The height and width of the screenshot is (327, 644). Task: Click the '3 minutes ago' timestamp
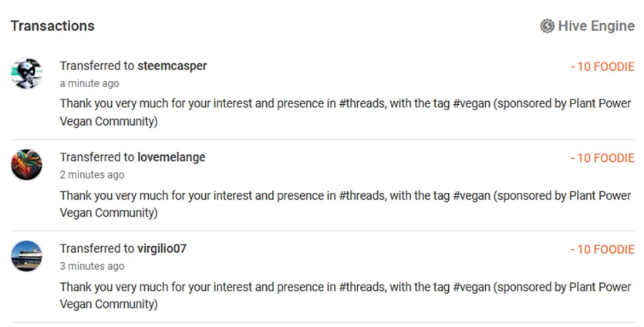92,266
